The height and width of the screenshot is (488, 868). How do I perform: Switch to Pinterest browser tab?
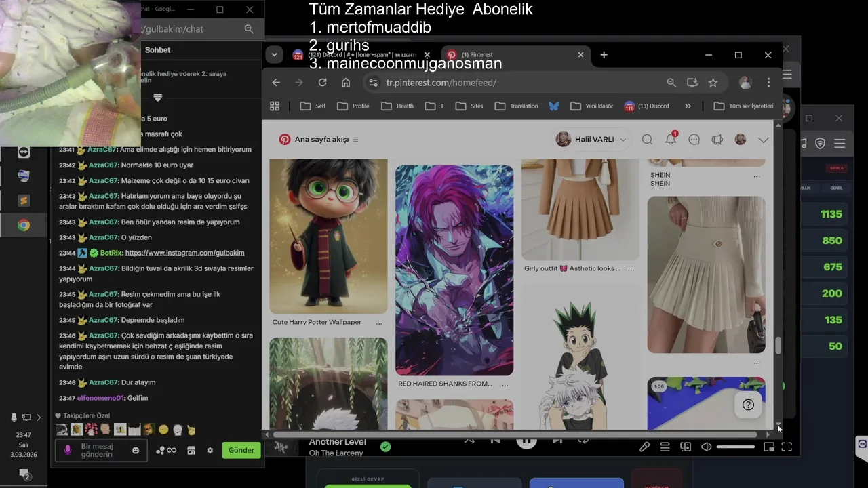click(x=515, y=55)
